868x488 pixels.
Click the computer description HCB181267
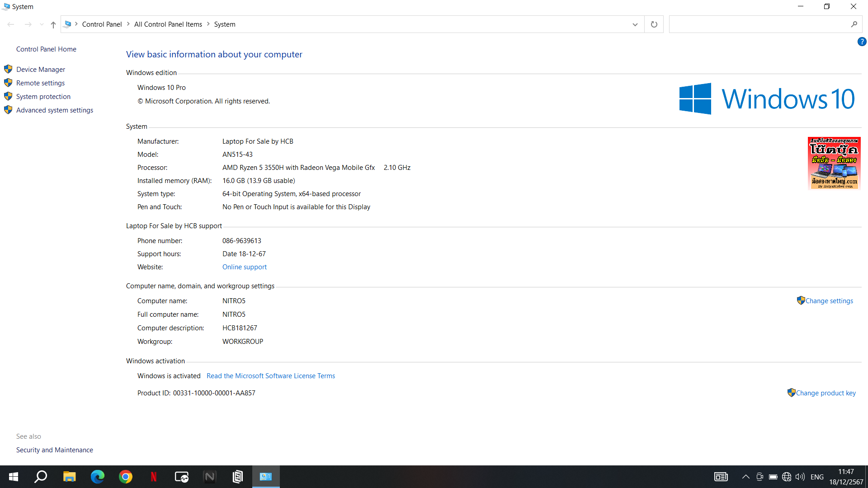point(240,328)
